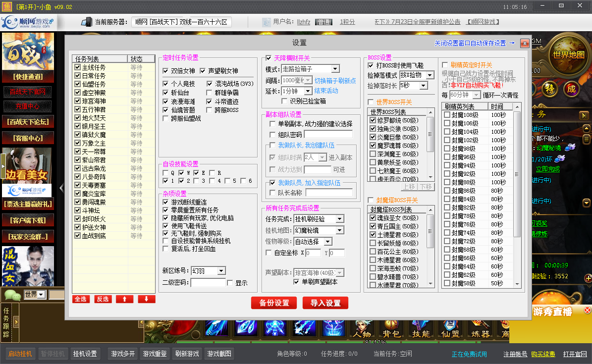The height and width of the screenshot is (364, 592).
Task: Click the round 成 achievement icon
Action: tap(571, 89)
